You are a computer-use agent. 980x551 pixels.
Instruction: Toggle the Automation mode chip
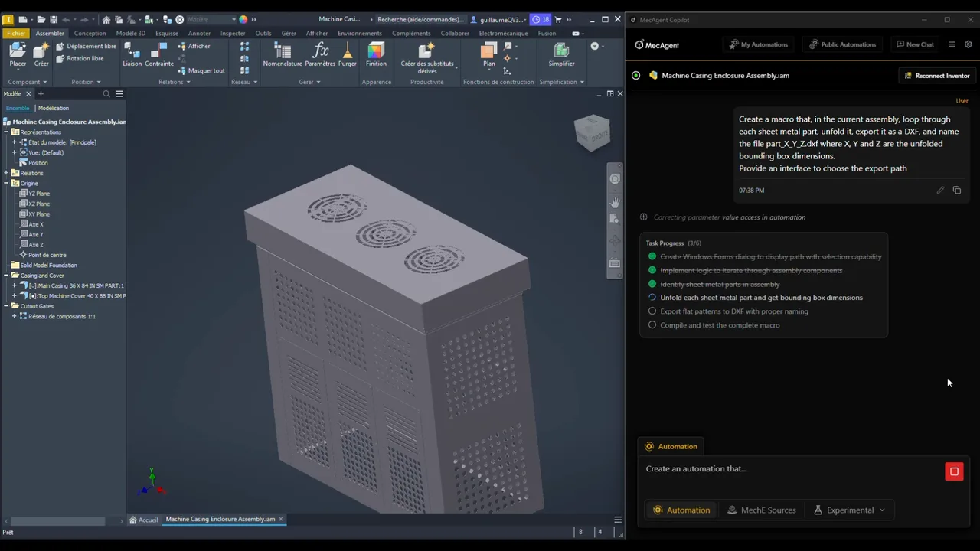pyautogui.click(x=681, y=510)
